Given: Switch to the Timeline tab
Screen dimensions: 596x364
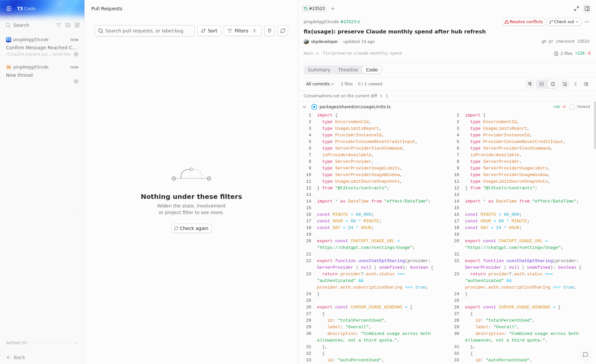Looking at the screenshot, I should [348, 70].
